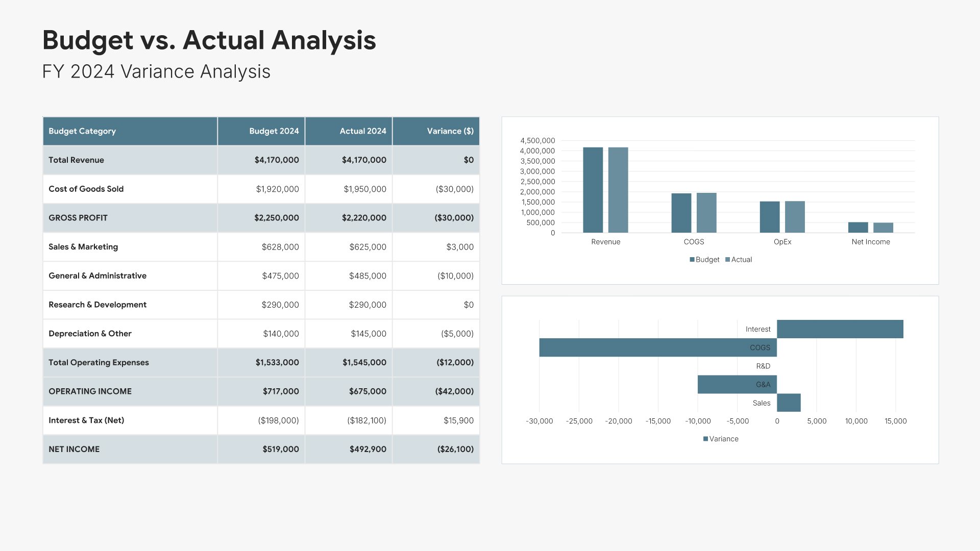Click the $15,900 variance cell

coord(458,420)
